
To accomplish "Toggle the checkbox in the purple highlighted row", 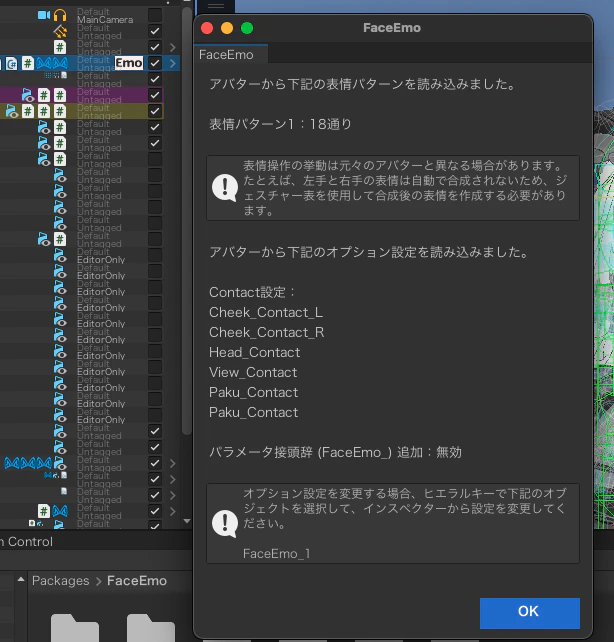I will [155, 95].
